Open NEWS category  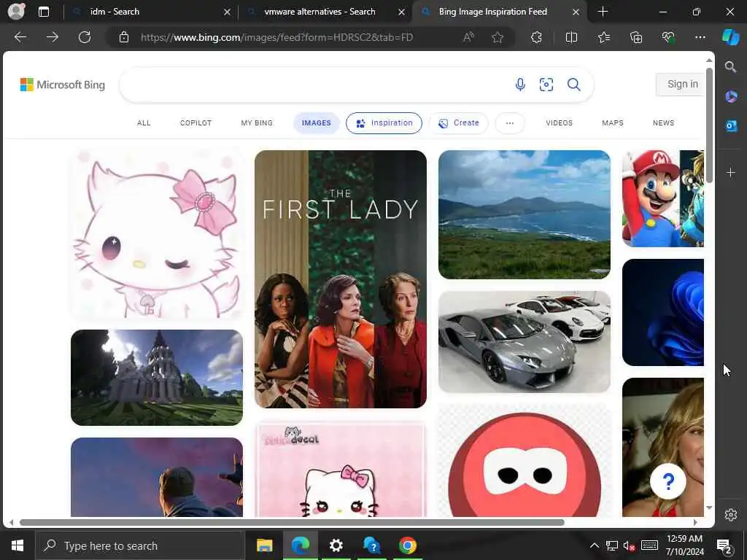tap(664, 122)
